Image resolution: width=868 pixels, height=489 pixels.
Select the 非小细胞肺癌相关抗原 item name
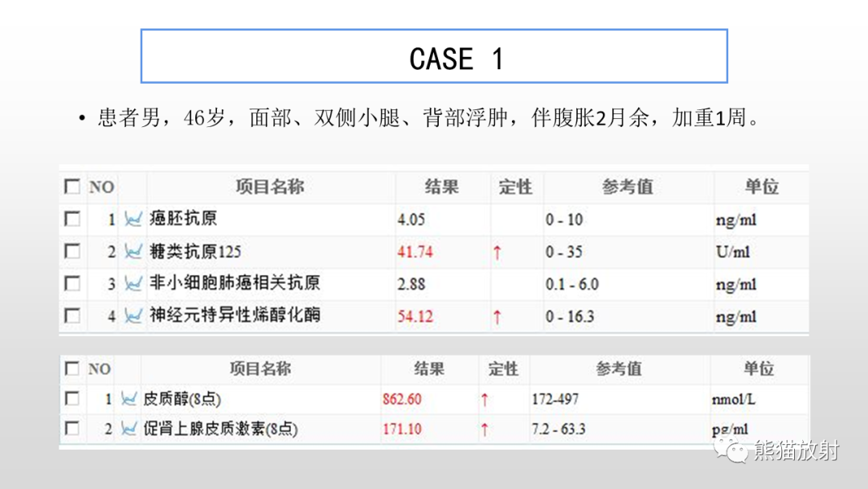235,284
